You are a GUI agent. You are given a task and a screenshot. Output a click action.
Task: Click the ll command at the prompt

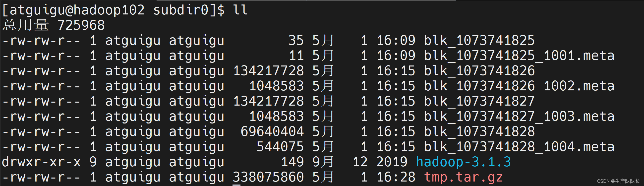240,10
